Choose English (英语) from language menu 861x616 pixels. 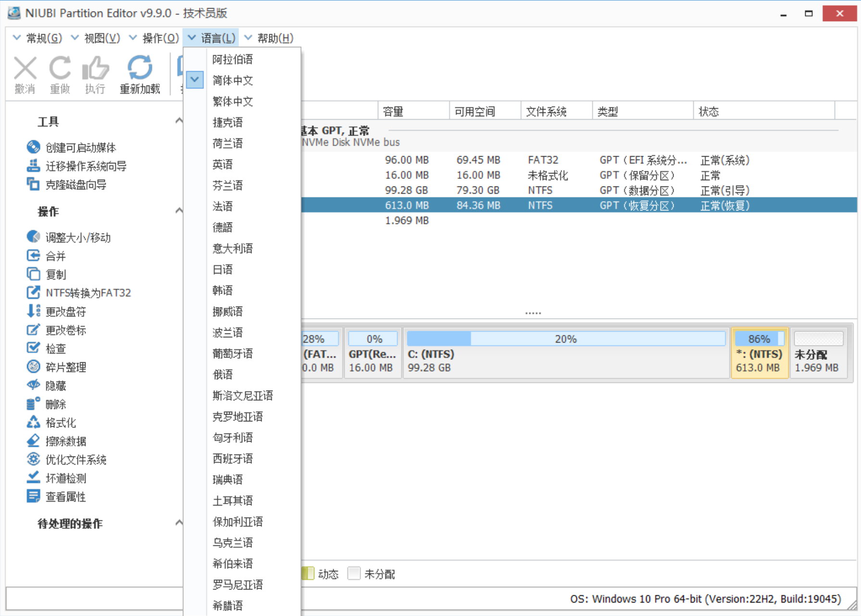click(223, 164)
